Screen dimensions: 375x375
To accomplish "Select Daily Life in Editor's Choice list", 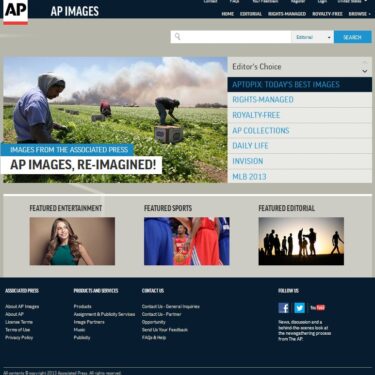I will (x=300, y=146).
